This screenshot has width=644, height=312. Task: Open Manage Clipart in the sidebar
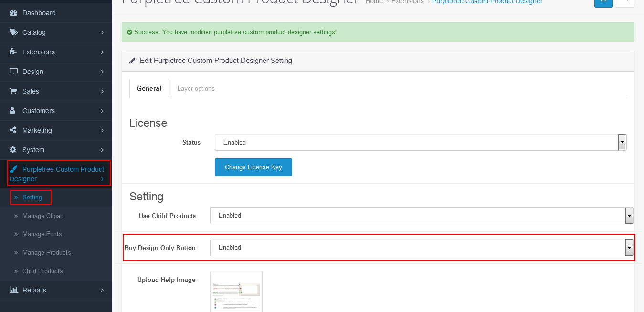coord(43,216)
